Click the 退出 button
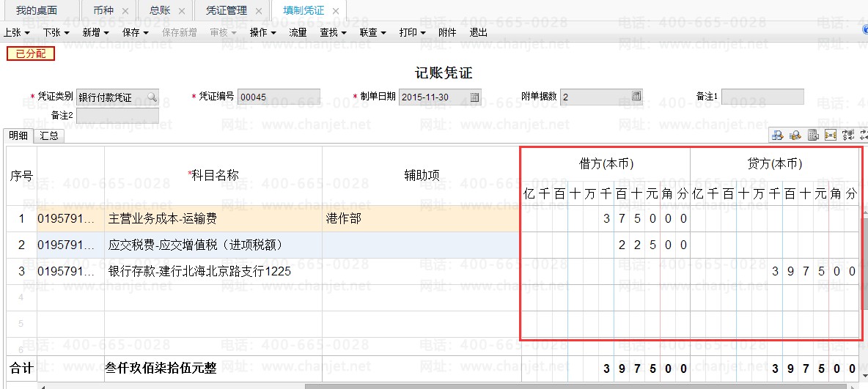Image resolution: width=868 pixels, height=389 pixels. point(479,32)
